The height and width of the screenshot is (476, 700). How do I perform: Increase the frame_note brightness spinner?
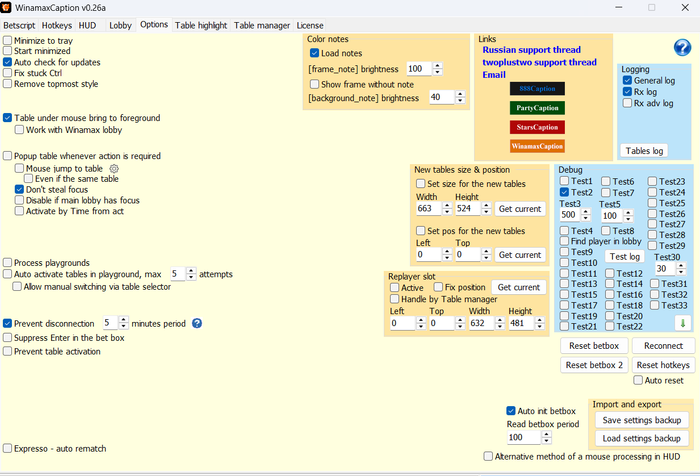pos(438,66)
